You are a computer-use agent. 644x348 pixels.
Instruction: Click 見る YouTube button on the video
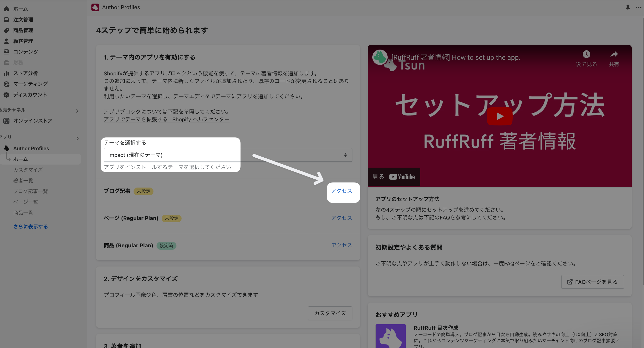[x=394, y=177]
